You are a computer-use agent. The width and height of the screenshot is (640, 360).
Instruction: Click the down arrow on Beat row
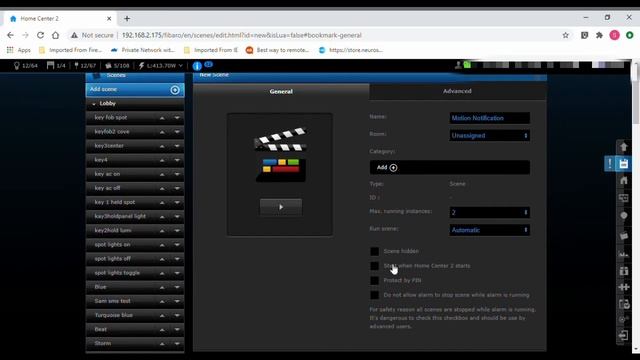177,330
